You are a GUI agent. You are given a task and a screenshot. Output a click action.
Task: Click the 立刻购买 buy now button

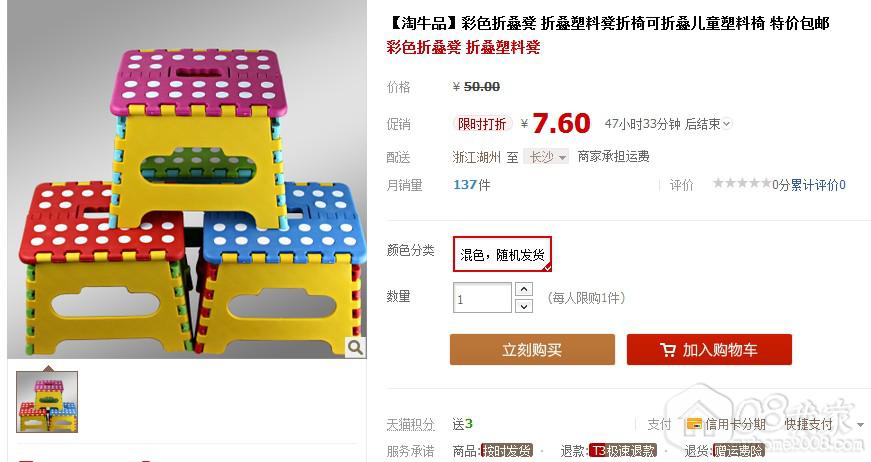(532, 349)
